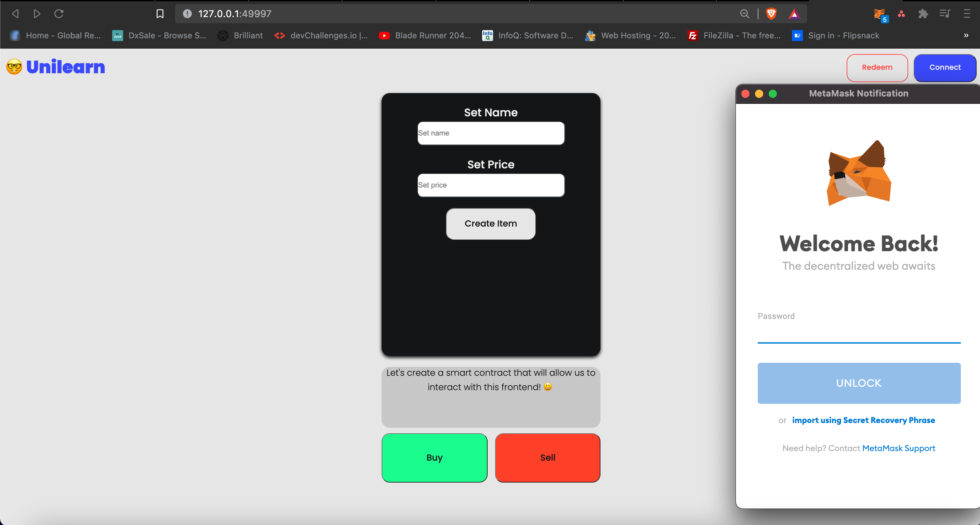Screen dimensions: 980x525
Task: Click the Redeem button
Action: point(877,67)
